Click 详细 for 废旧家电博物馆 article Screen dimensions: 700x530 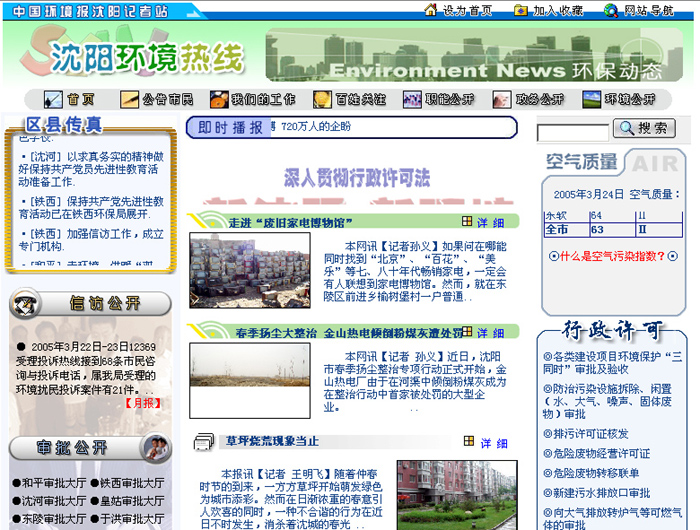(491, 222)
